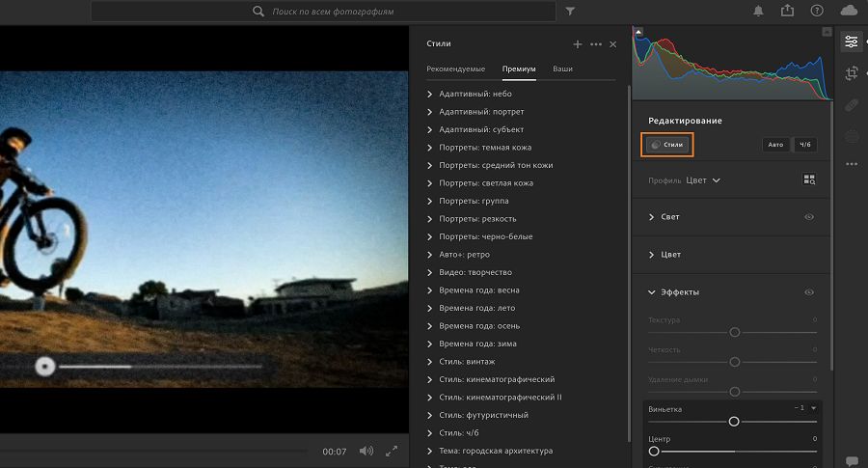Open the help question mark icon

[817, 11]
